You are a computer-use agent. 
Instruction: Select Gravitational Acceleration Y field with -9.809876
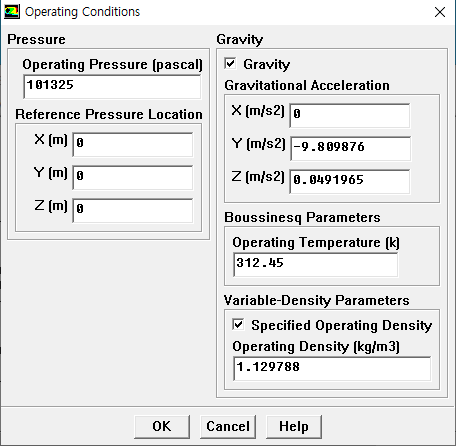350,148
